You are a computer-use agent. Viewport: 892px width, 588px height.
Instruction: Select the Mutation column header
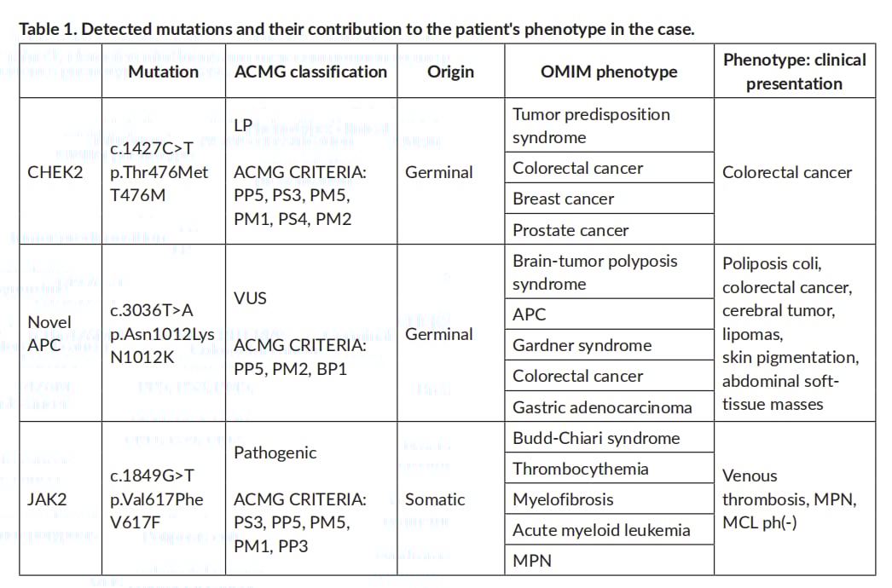[x=164, y=72]
